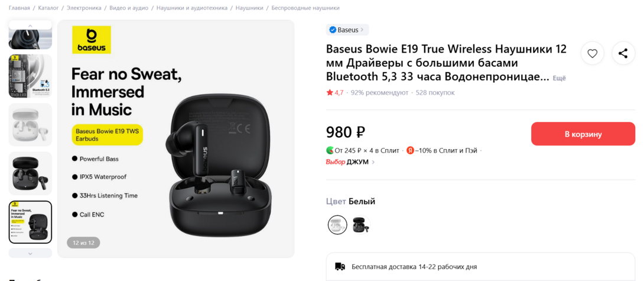Click the green Split payment icon
Viewport: 644px width, 281px height.
coord(330,151)
